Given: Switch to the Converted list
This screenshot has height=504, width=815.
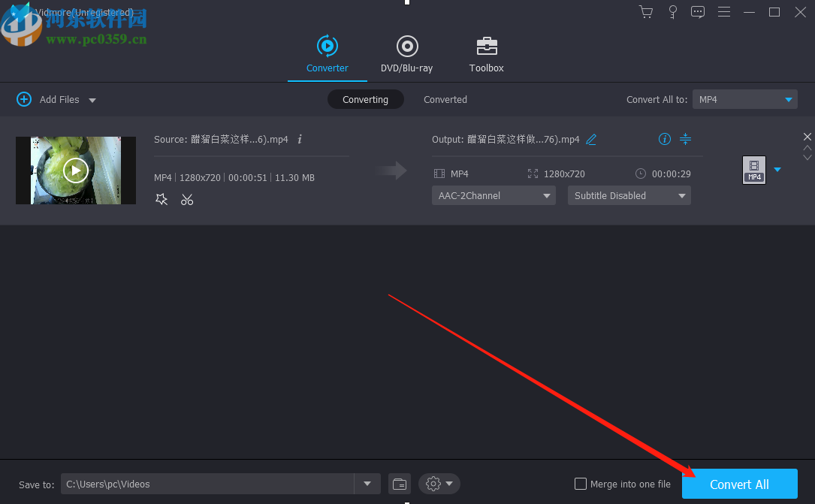Looking at the screenshot, I should coord(445,99).
